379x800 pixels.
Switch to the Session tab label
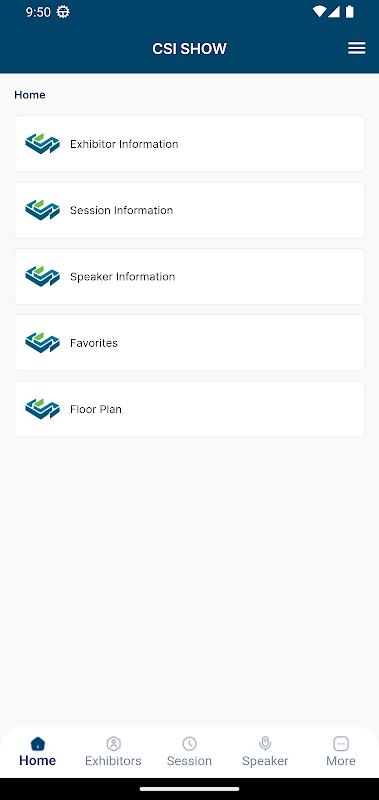point(189,761)
